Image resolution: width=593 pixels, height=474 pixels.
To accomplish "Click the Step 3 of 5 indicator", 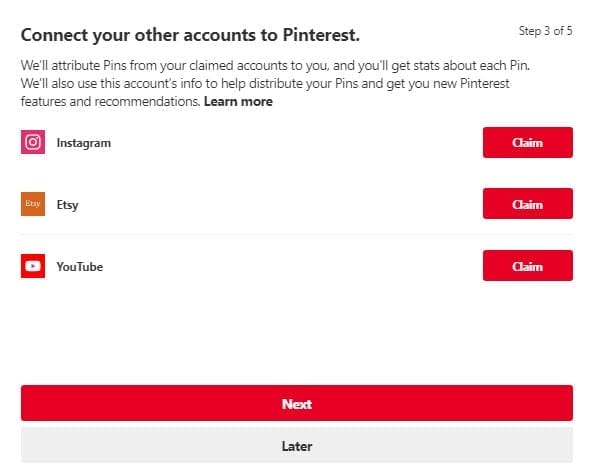I will (545, 31).
